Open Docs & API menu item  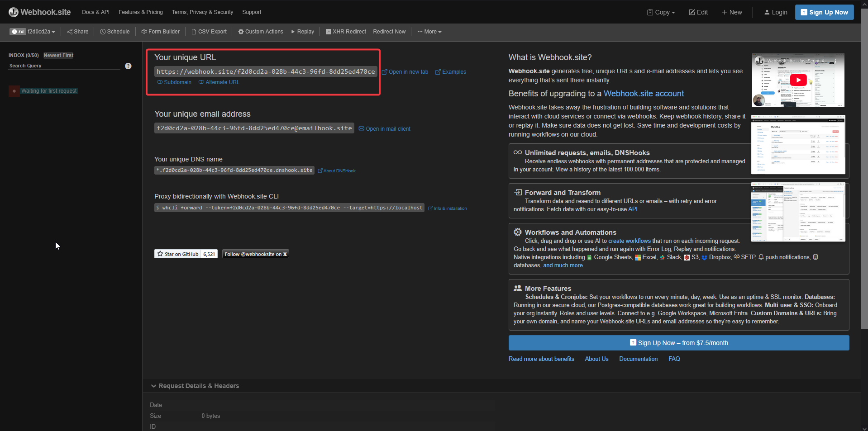pos(95,12)
